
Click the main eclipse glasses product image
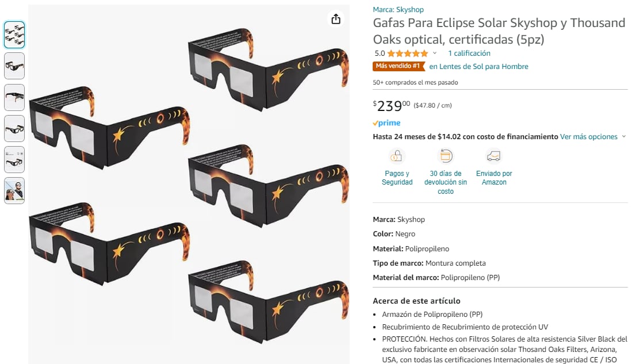click(189, 184)
